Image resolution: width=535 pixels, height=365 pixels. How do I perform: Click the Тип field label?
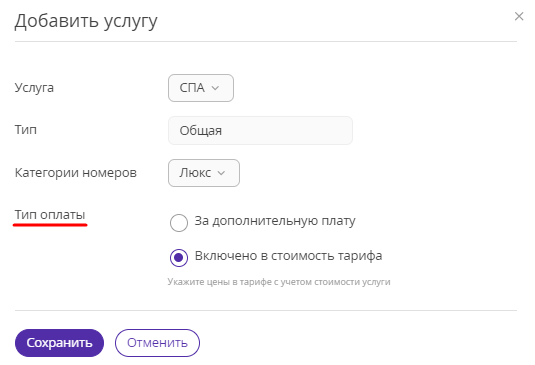(26, 130)
